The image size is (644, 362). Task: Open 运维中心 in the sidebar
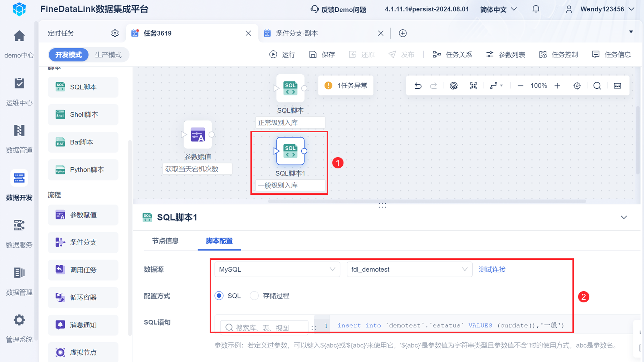tap(19, 92)
